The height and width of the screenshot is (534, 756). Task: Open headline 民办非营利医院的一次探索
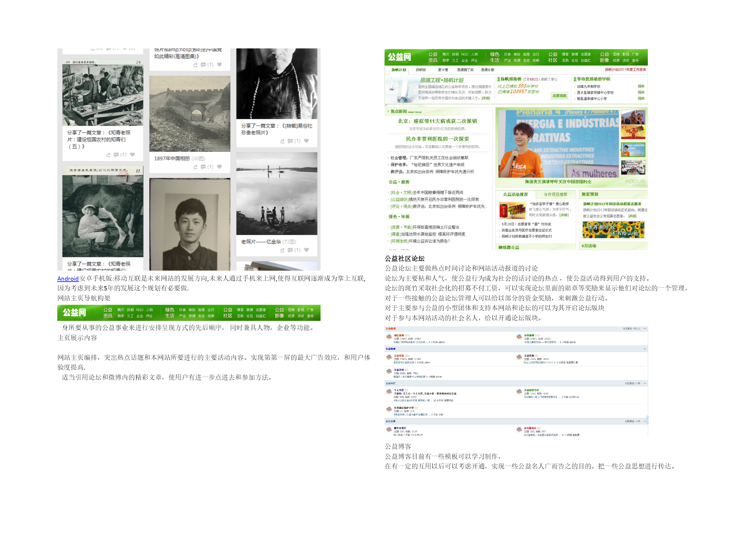coord(437,139)
